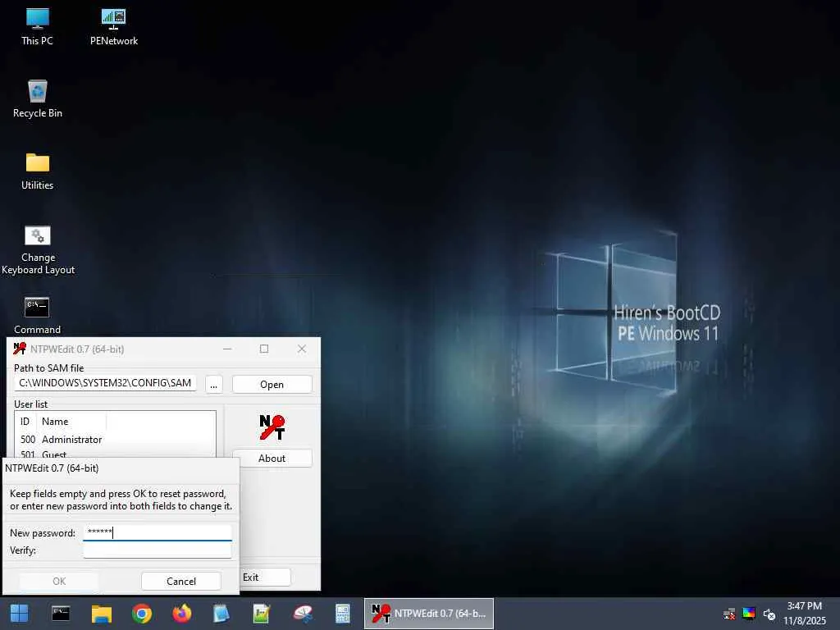Open the Calculator from the taskbar
The height and width of the screenshot is (630, 840).
click(x=343, y=614)
